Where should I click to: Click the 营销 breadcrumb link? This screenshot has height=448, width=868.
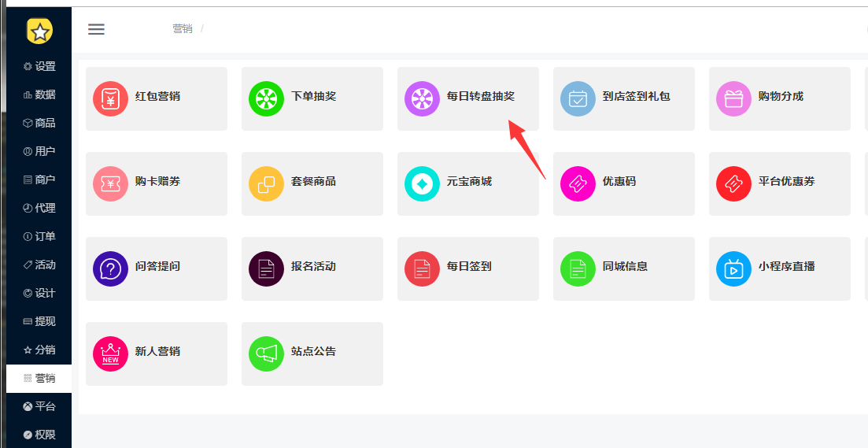(x=182, y=29)
